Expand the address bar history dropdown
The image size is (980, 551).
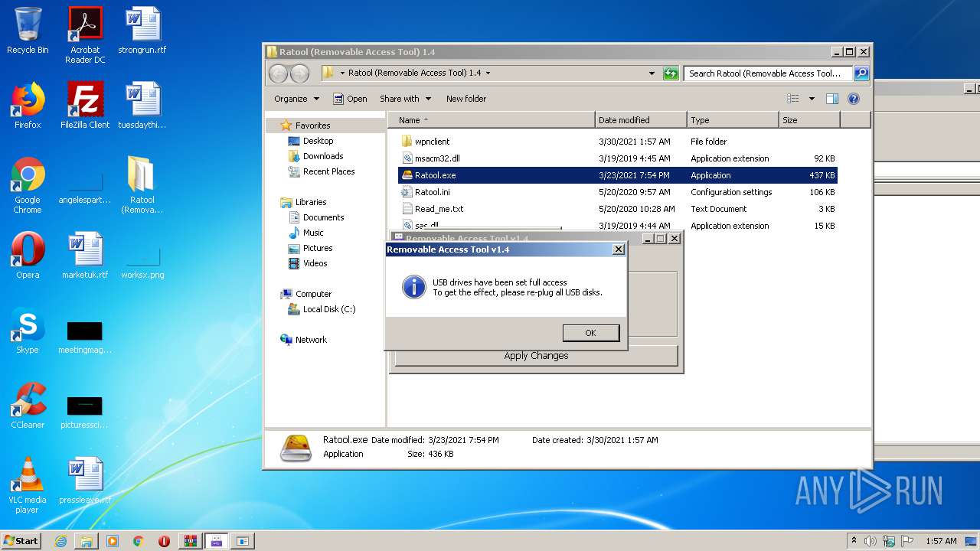652,73
